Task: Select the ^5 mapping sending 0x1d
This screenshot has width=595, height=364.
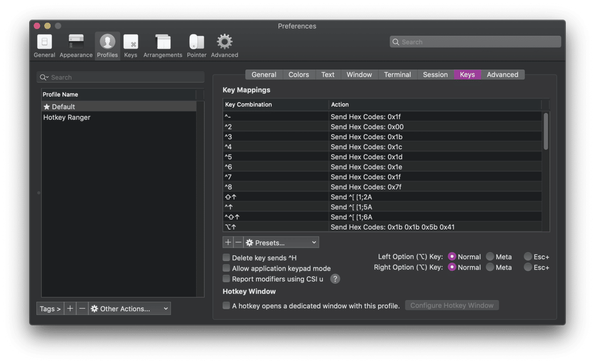Action: pos(382,157)
